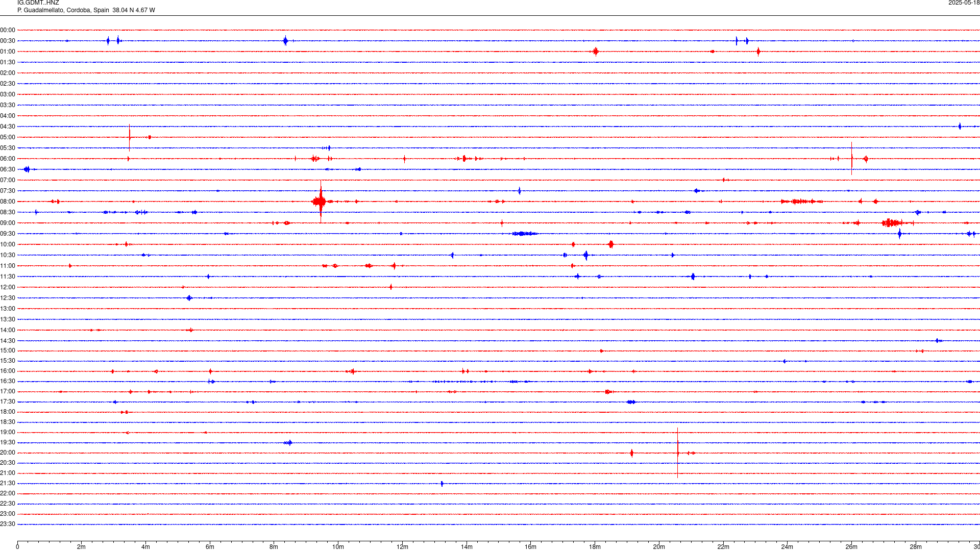Screen dimensions: 980x551
Task: Click the blue event near 19m on 17:30 trace
Action: coord(631,402)
